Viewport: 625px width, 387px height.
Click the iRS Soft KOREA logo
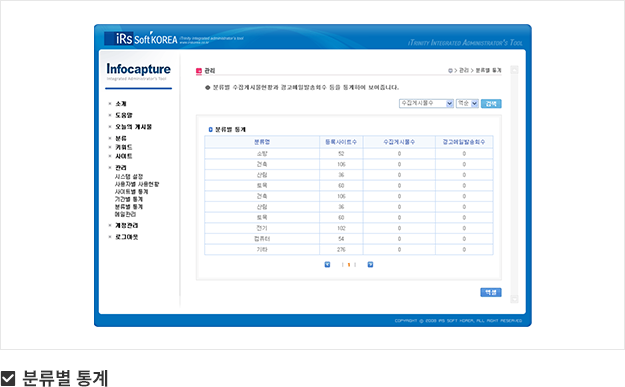click(x=141, y=39)
